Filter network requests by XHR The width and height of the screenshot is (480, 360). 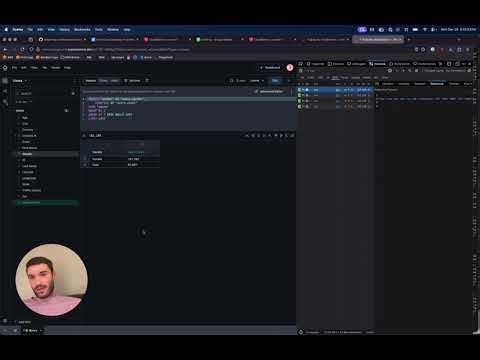(335, 77)
